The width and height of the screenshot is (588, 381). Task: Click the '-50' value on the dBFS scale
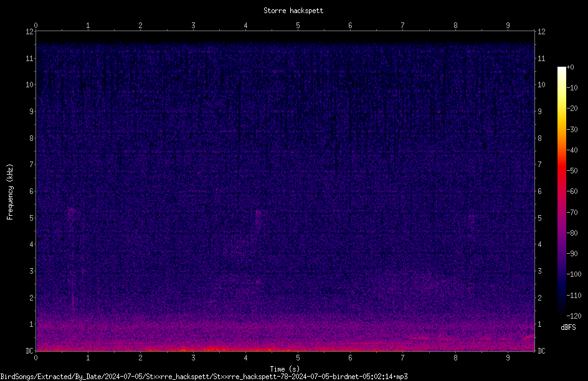click(x=572, y=171)
